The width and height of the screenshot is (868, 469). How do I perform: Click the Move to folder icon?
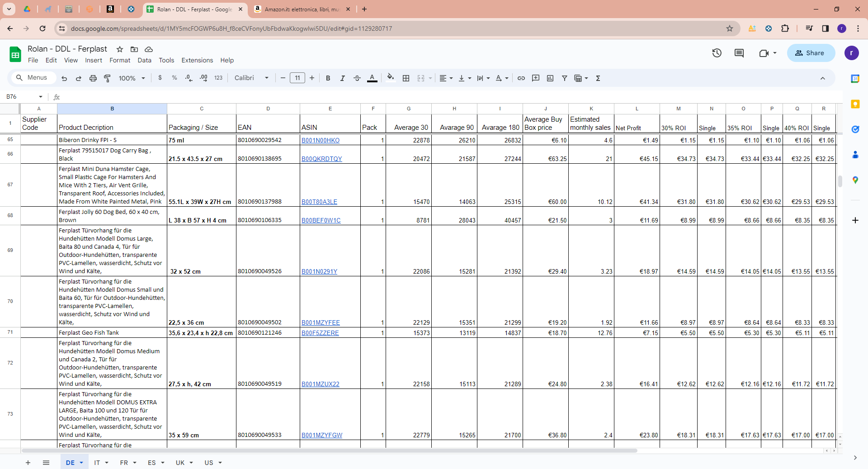pos(134,49)
